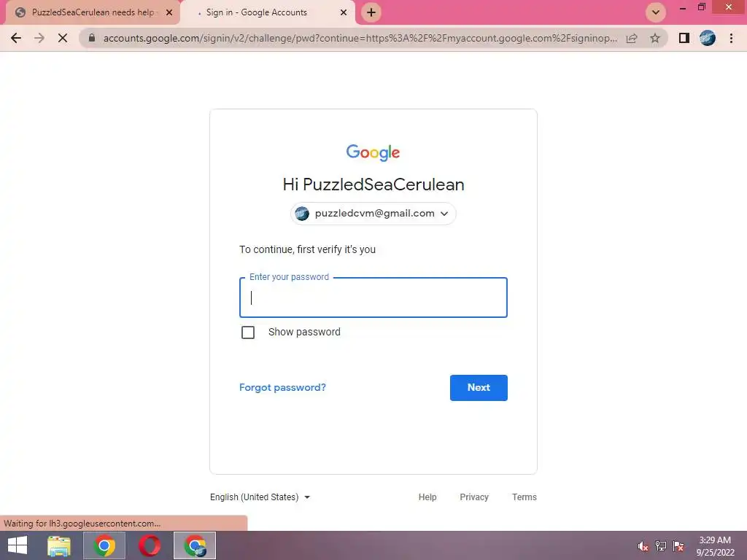Click the 'To continue, first verify it's you' text
The width and height of the screenshot is (747, 560).
[x=307, y=249]
